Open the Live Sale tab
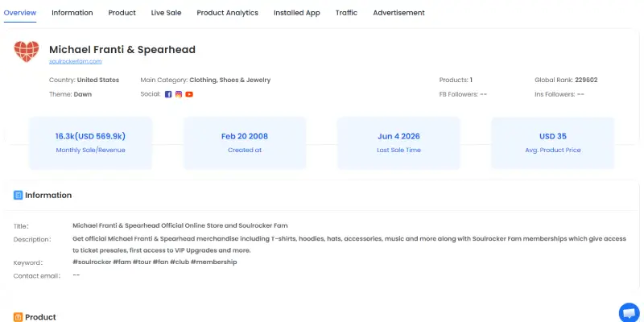This screenshot has width=644, height=322. coord(166,13)
